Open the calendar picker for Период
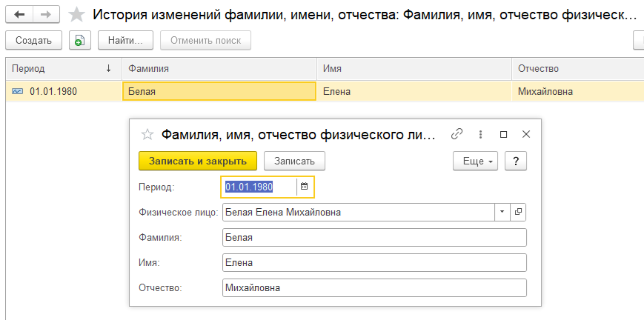 point(305,187)
